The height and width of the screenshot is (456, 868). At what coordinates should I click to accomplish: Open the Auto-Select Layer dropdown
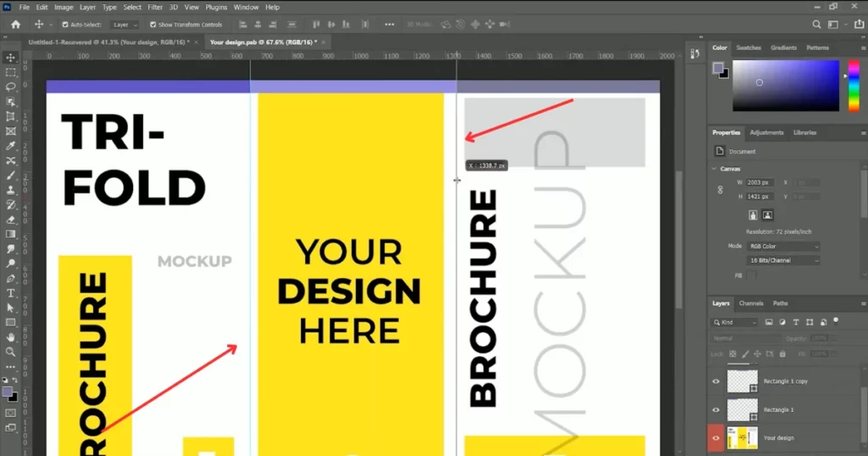click(125, 25)
